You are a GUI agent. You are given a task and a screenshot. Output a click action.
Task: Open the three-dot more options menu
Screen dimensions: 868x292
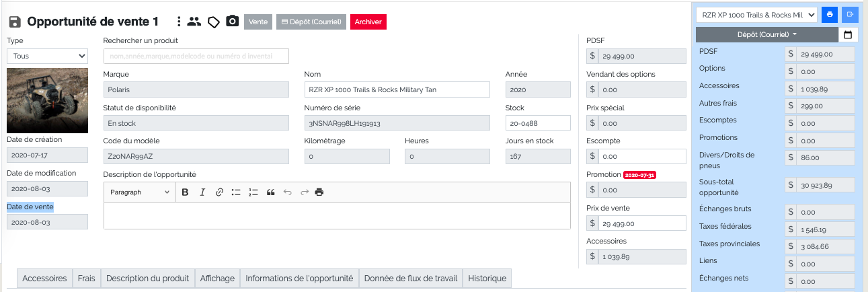pyautogui.click(x=178, y=22)
